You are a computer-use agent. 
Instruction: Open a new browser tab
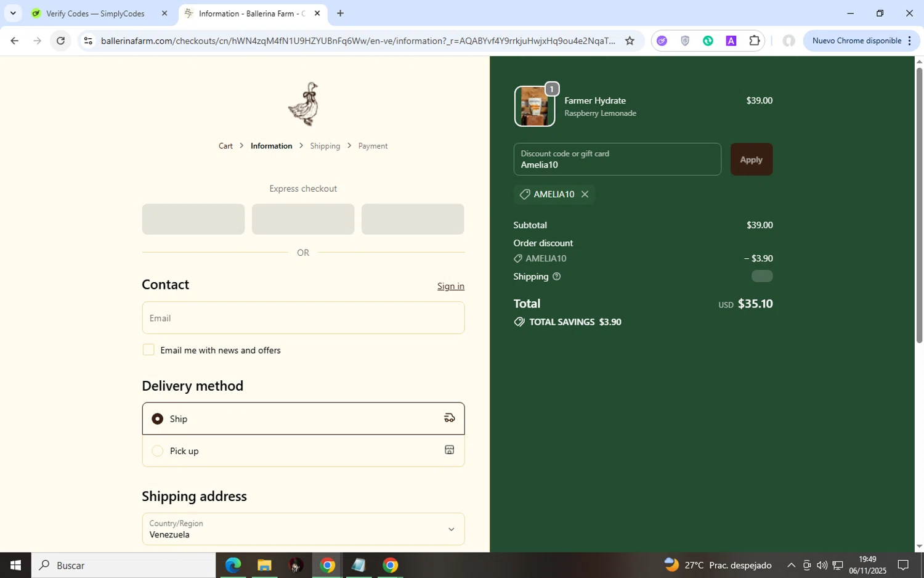[340, 13]
